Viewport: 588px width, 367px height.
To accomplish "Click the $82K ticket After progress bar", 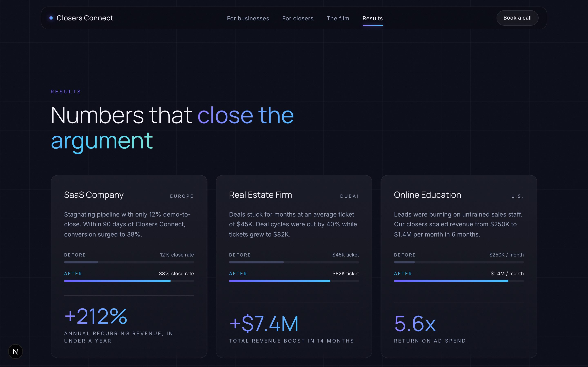I will (x=294, y=281).
